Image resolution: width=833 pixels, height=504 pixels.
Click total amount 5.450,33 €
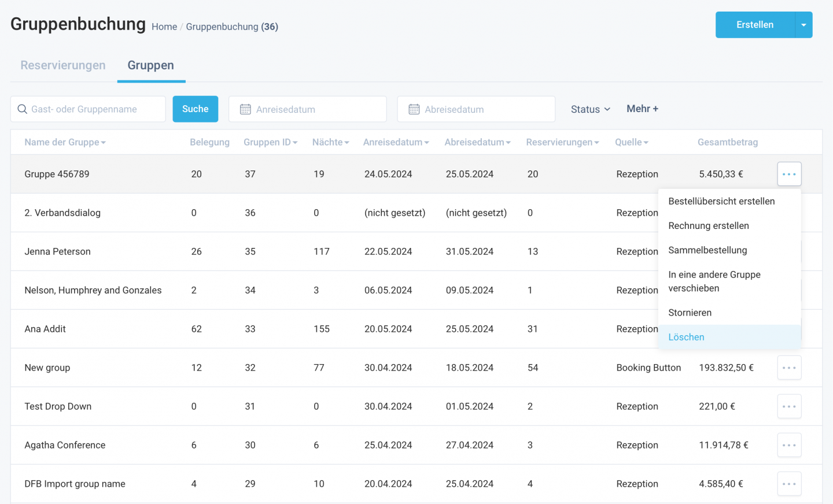[721, 174]
